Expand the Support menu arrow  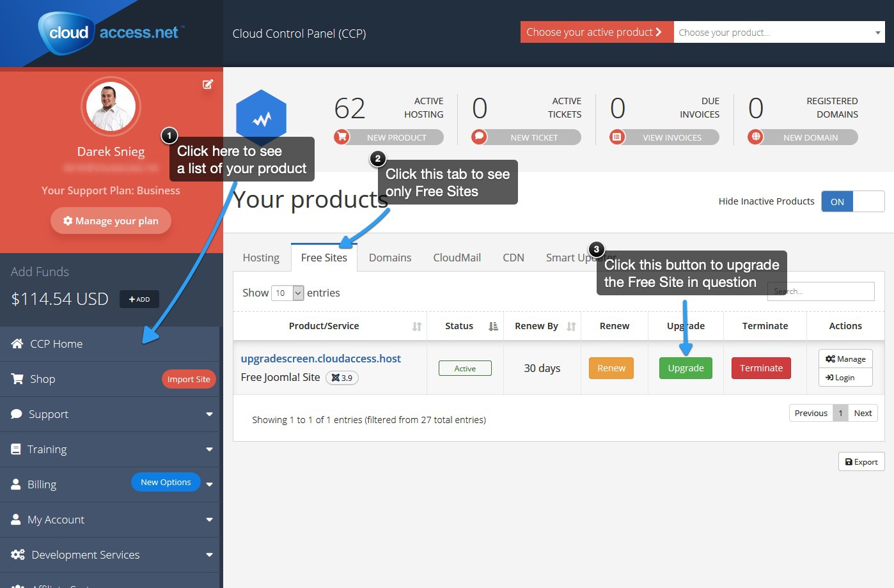pyautogui.click(x=209, y=414)
